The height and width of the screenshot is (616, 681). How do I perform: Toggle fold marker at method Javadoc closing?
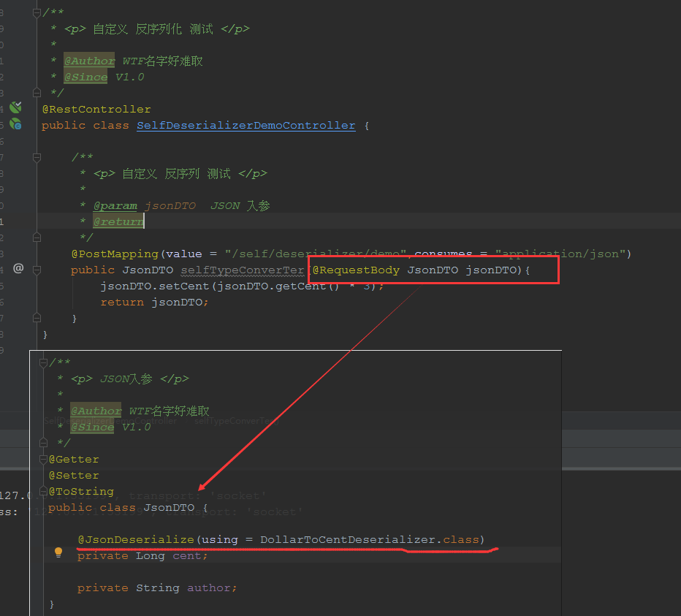tap(37, 237)
